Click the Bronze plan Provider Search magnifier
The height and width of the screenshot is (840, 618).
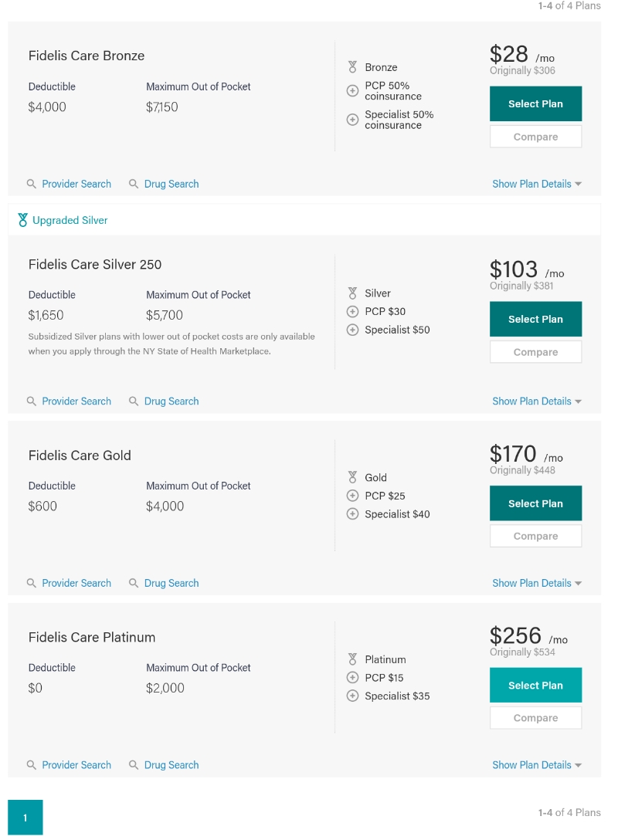point(32,185)
